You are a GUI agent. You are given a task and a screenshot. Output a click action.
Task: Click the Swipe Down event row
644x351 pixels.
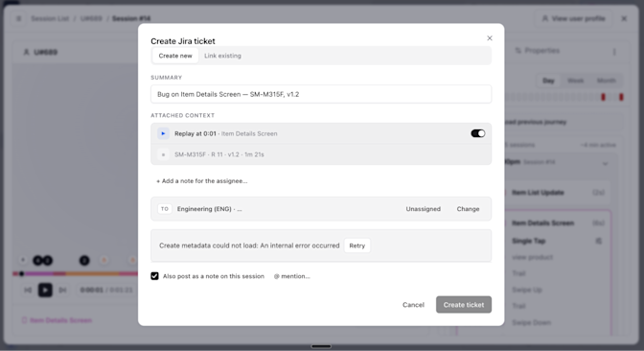coord(532,322)
